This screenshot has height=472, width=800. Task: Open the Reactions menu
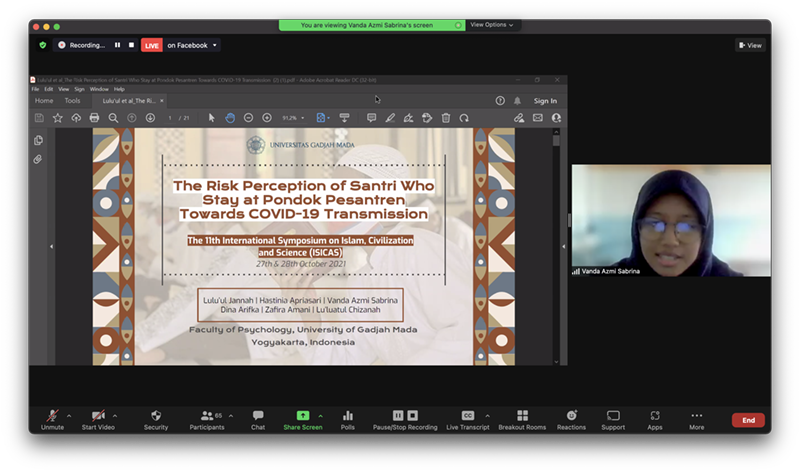571,416
